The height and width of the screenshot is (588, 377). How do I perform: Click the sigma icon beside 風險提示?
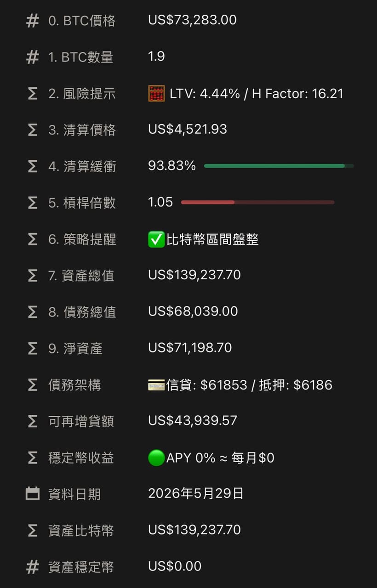[x=33, y=94]
